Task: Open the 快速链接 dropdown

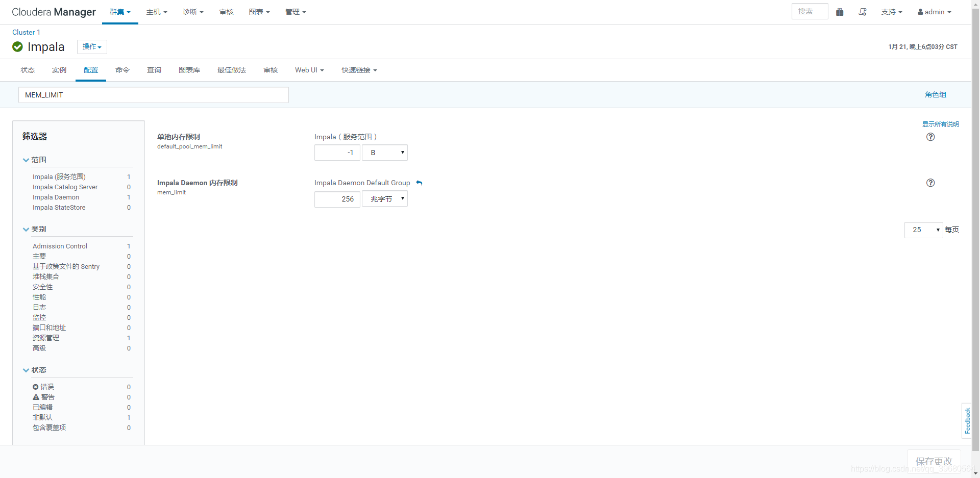Action: tap(359, 70)
